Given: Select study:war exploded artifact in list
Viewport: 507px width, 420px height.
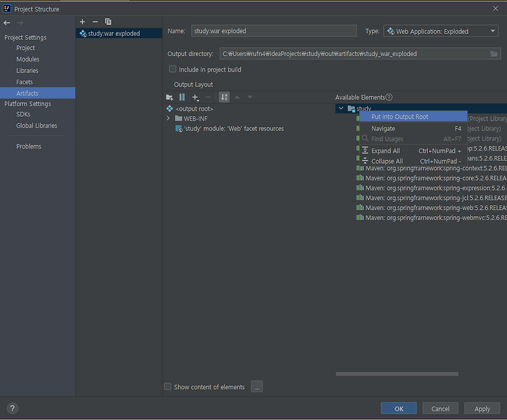Looking at the screenshot, I should point(119,33).
